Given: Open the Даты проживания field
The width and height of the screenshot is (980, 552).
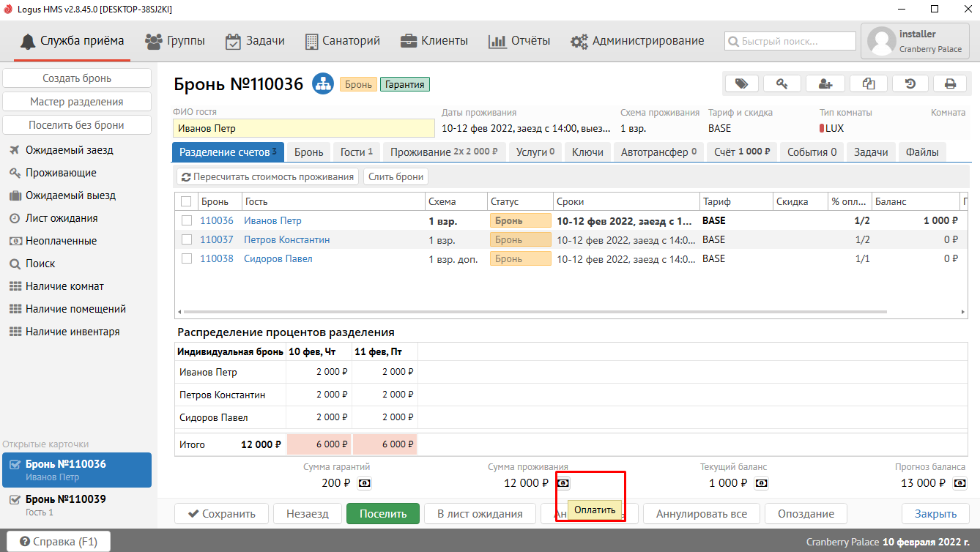Looking at the screenshot, I should [525, 128].
